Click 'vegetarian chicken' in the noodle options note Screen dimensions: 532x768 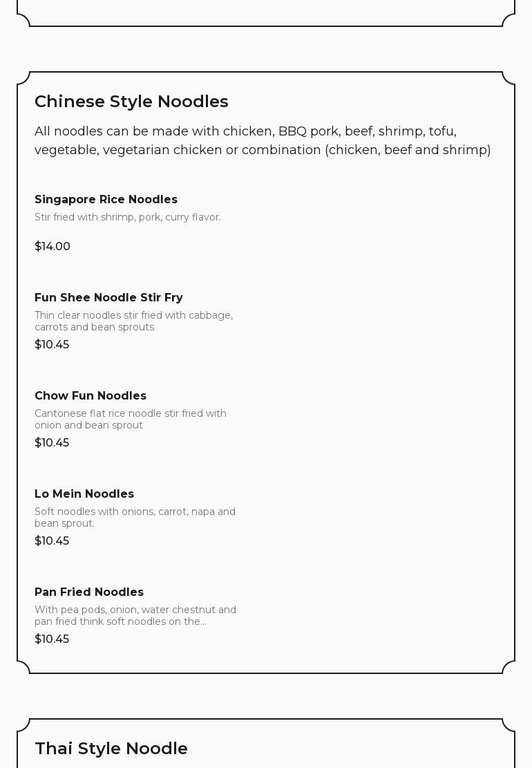coord(162,150)
